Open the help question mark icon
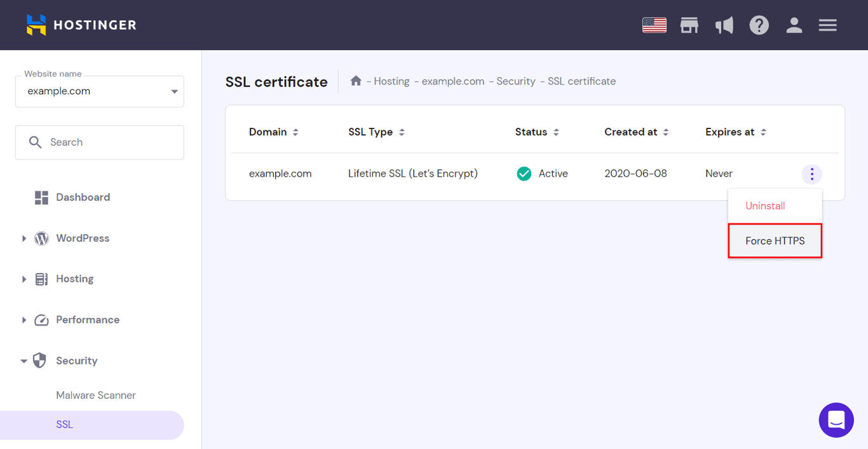 point(759,25)
